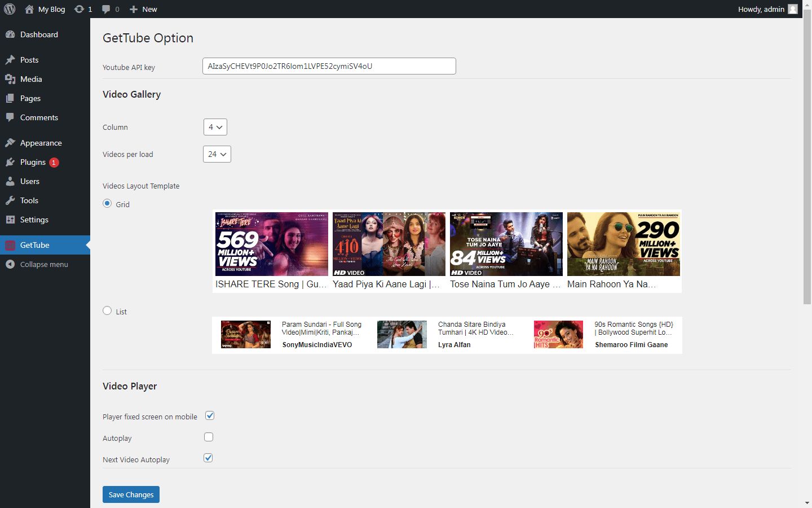Click the GetTube plugin icon
Screen dimensions: 812x508
10,245
